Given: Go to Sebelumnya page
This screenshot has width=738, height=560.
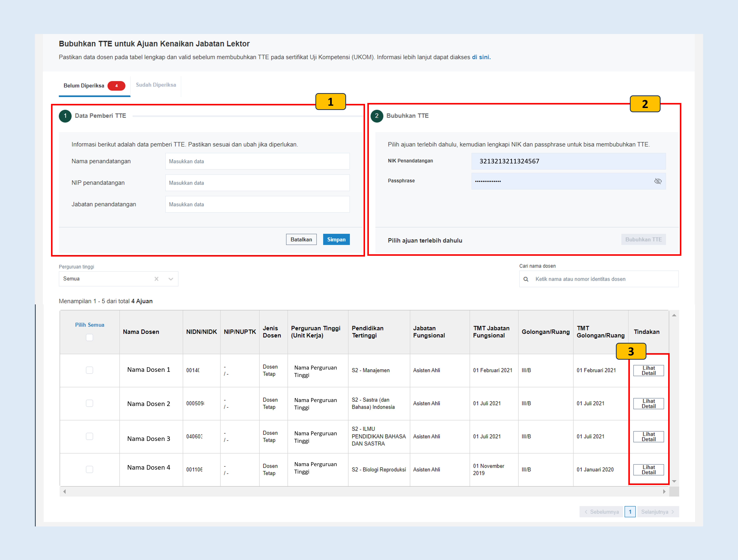Looking at the screenshot, I should coord(601,512).
